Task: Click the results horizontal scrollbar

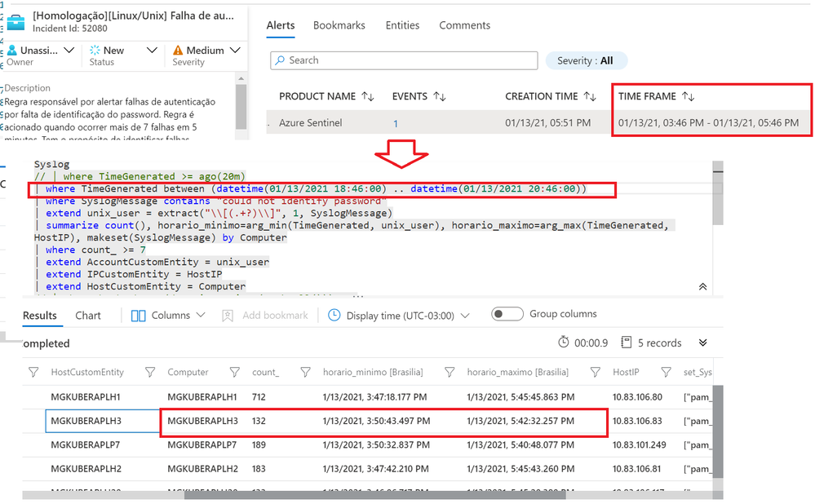Action: 375,495
